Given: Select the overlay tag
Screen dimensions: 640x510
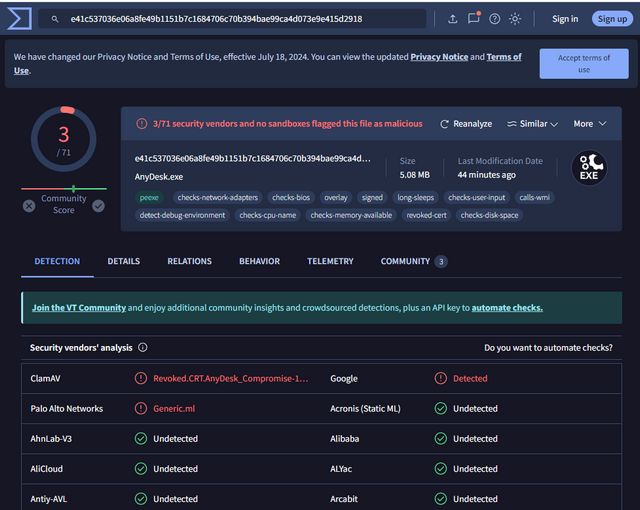Looking at the screenshot, I should click(336, 197).
